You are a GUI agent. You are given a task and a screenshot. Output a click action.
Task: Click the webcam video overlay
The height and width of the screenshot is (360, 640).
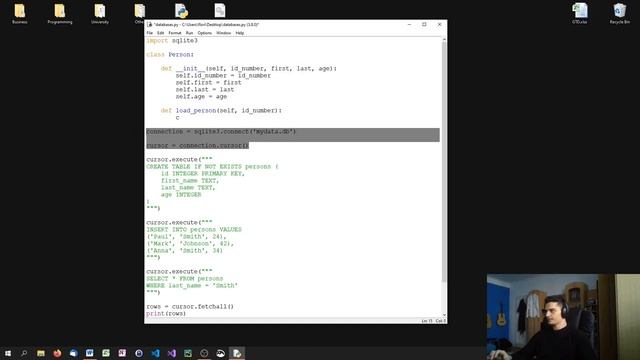tap(563, 317)
